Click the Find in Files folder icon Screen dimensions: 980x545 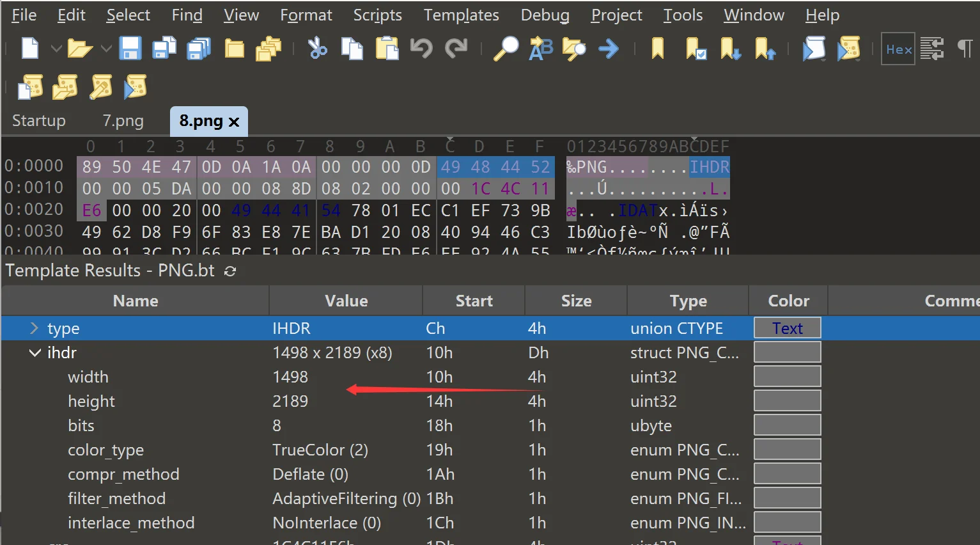click(x=573, y=49)
